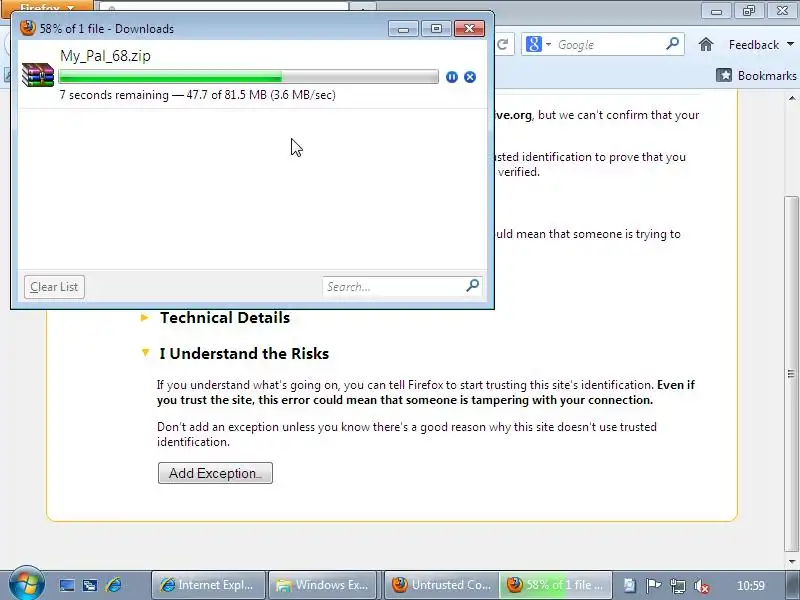
Task: Click the muted volume tray icon
Action: 702,586
